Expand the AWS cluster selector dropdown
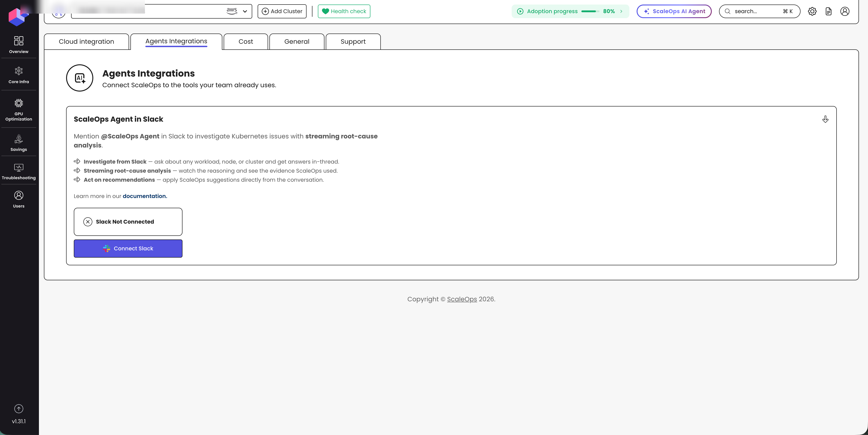868x435 pixels. [x=245, y=12]
